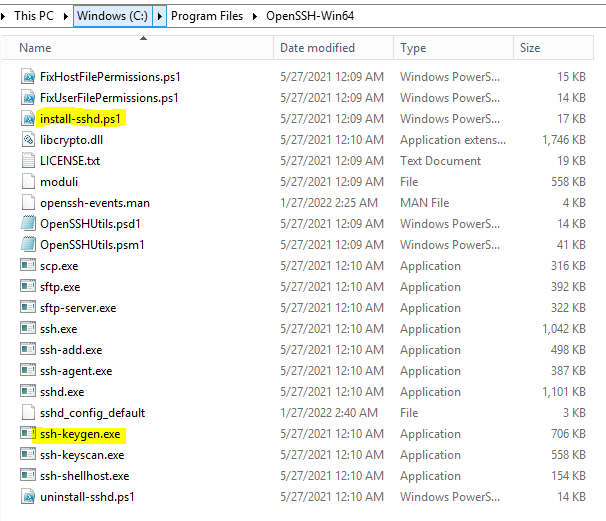Click the sftp-server.exe application icon

28,307
